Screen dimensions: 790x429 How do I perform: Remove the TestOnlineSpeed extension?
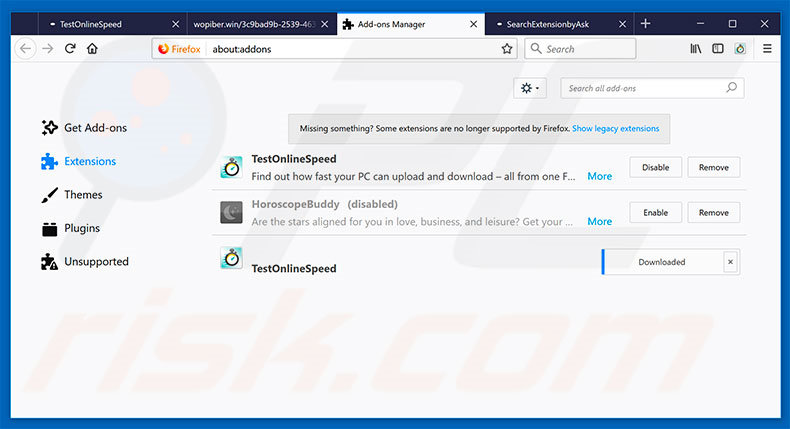(x=713, y=167)
